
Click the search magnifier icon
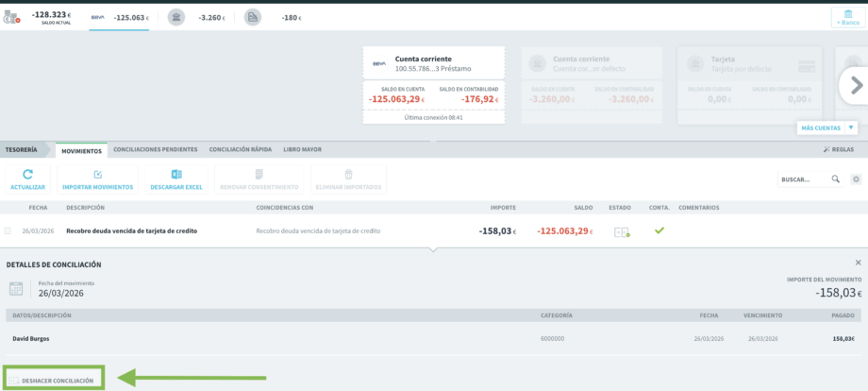click(835, 178)
